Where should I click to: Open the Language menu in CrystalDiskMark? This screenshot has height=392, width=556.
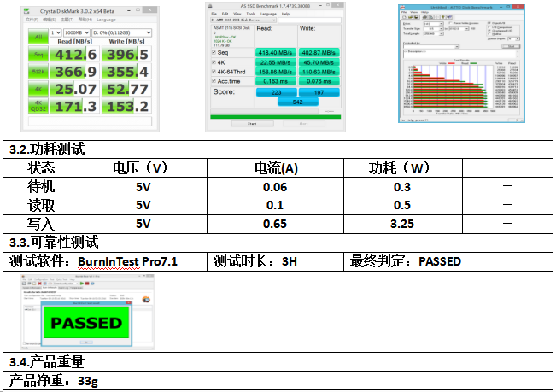tap(106, 20)
